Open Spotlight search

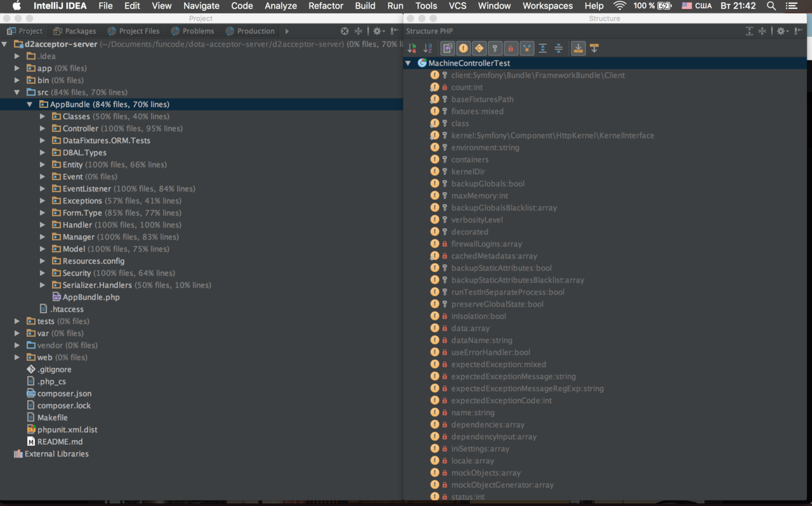771,6
